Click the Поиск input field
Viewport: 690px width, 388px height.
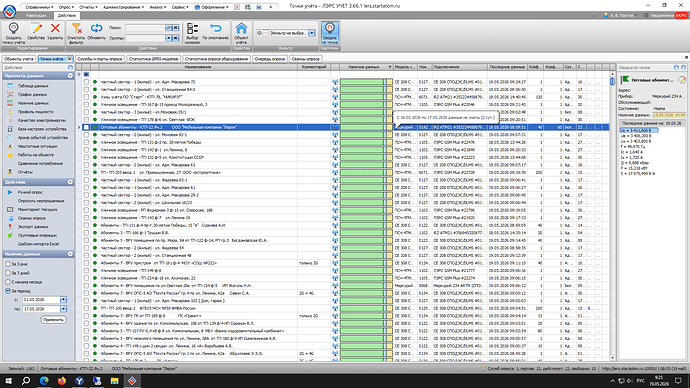[x=145, y=28]
